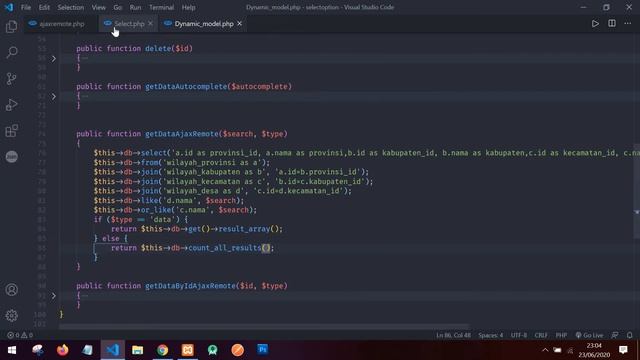640x360 pixels.
Task: Open XAMPP from the taskbar
Action: tap(187, 350)
